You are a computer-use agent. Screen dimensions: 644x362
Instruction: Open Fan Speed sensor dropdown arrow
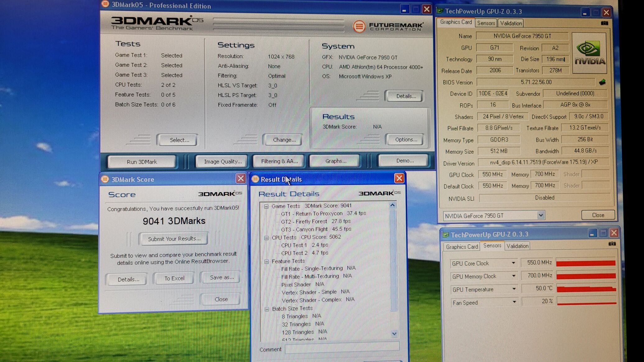point(514,302)
